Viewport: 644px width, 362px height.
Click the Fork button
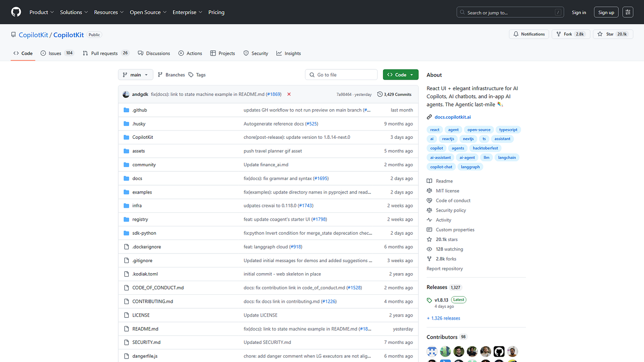coord(571,34)
